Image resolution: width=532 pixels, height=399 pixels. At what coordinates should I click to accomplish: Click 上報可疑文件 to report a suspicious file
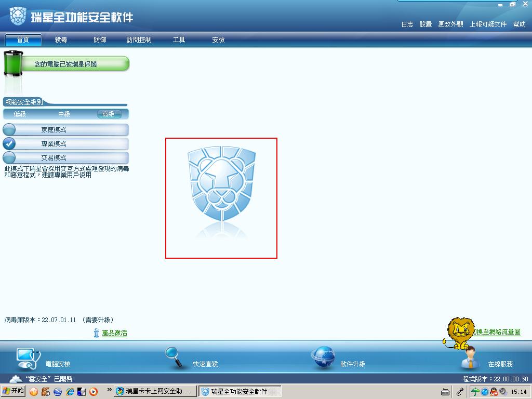[488, 24]
